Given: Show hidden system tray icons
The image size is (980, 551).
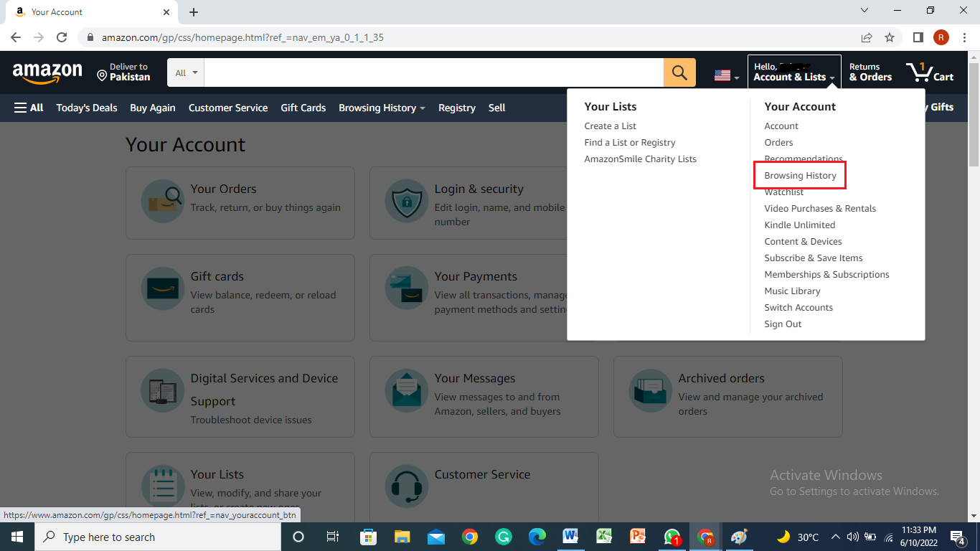Looking at the screenshot, I should (836, 537).
